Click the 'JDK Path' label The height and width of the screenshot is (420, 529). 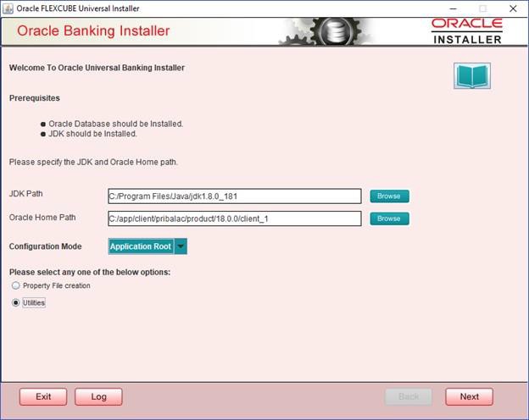tap(26, 194)
